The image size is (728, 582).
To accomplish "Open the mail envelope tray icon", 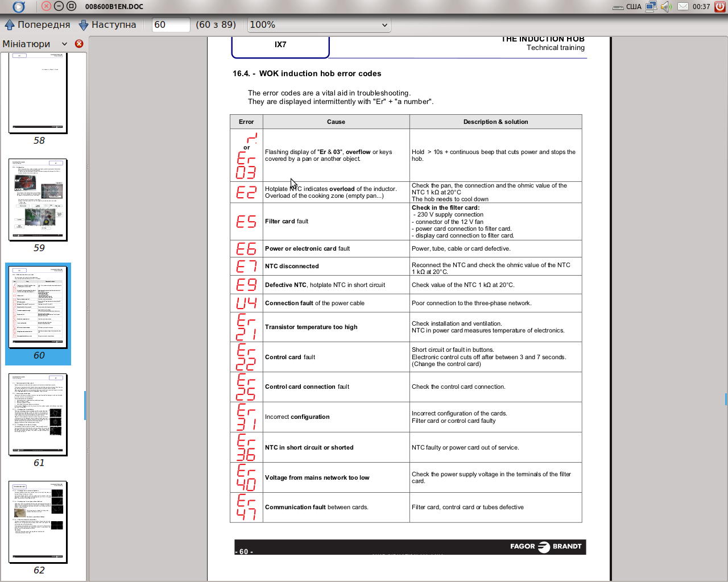I will [683, 7].
